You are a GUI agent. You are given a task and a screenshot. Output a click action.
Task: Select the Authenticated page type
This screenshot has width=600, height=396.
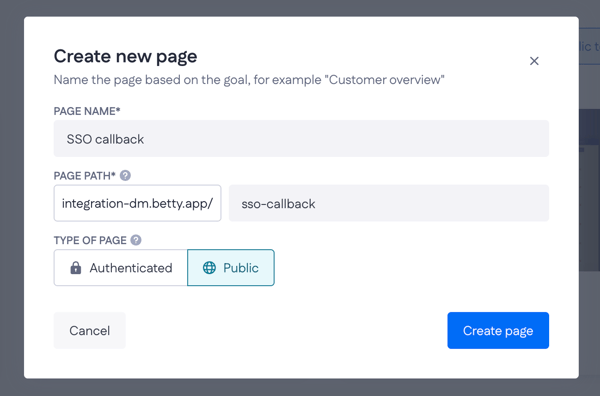121,267
